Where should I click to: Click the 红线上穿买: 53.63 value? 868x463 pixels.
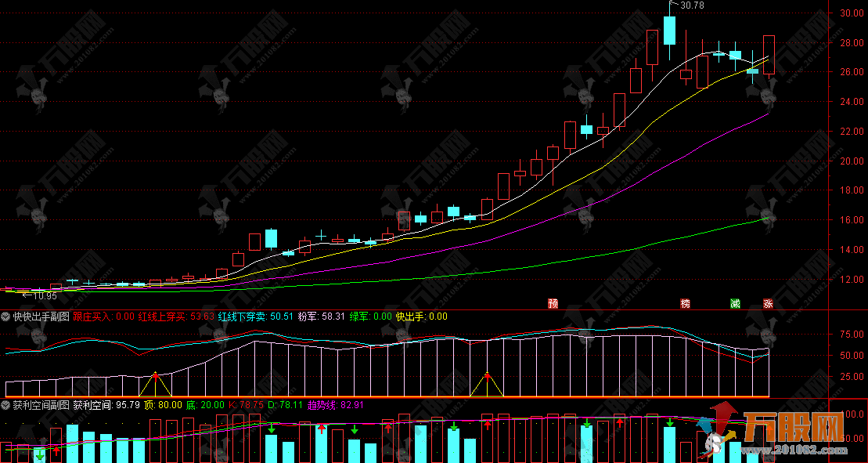(176, 317)
